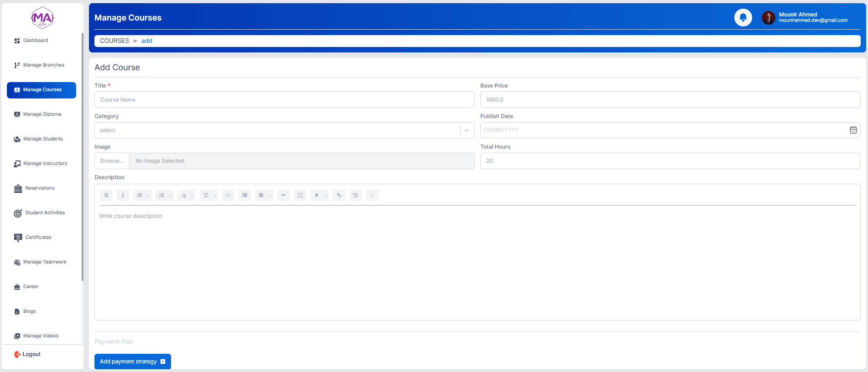This screenshot has height=372, width=868.
Task: Click Mounir Ahmed's profile avatar
Action: (x=768, y=18)
